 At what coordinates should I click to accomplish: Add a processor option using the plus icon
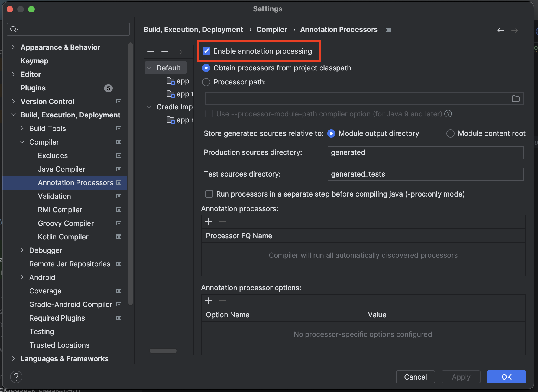pos(208,301)
